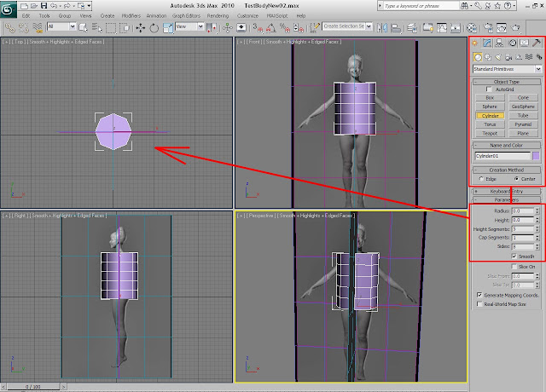Open the Rendering menu

[218, 16]
